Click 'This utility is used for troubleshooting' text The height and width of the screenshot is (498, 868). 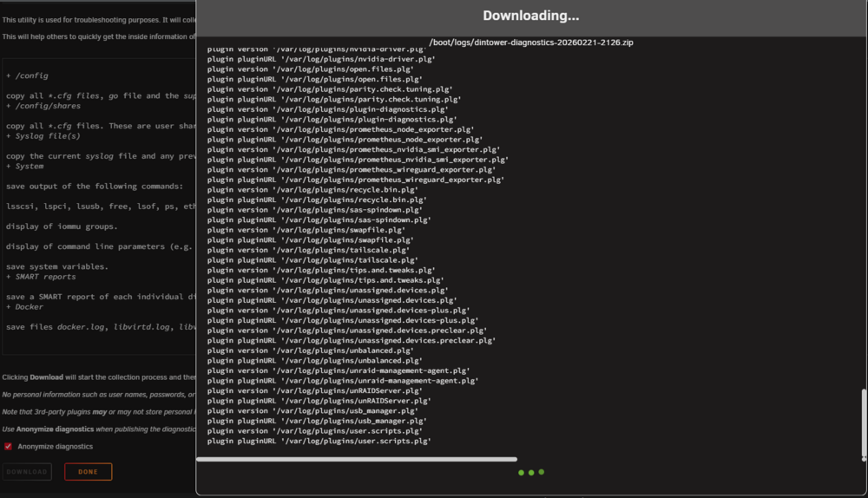click(x=99, y=20)
